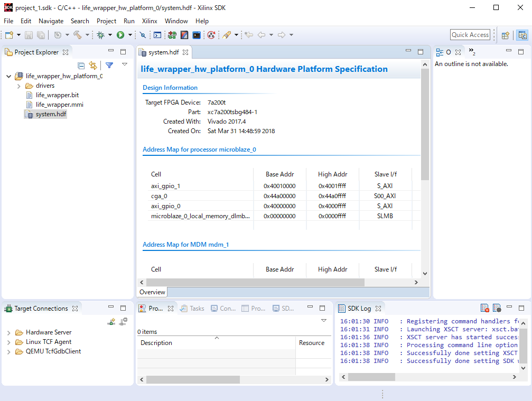The image size is (532, 401).
Task: Toggle Link with Editor in Project Explorer
Action: (93, 66)
